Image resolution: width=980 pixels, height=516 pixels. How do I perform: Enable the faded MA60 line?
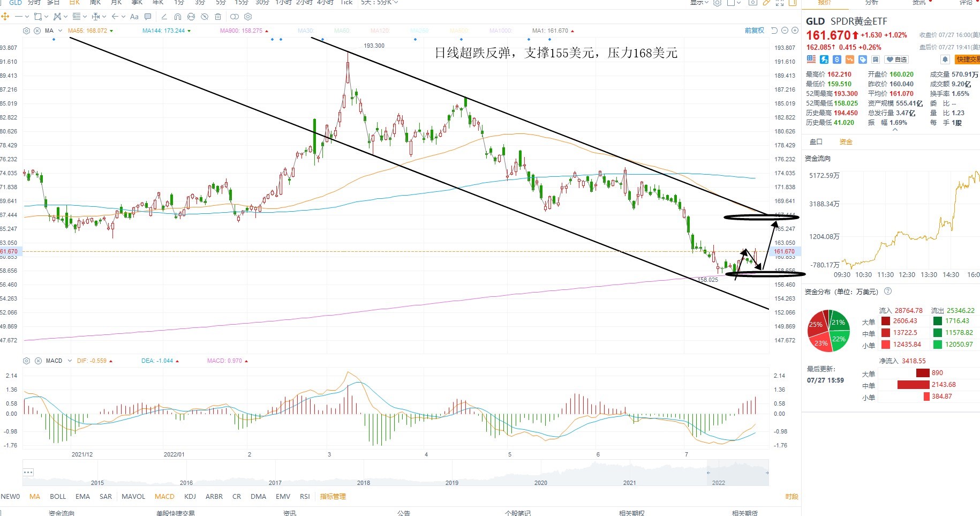tap(342, 31)
